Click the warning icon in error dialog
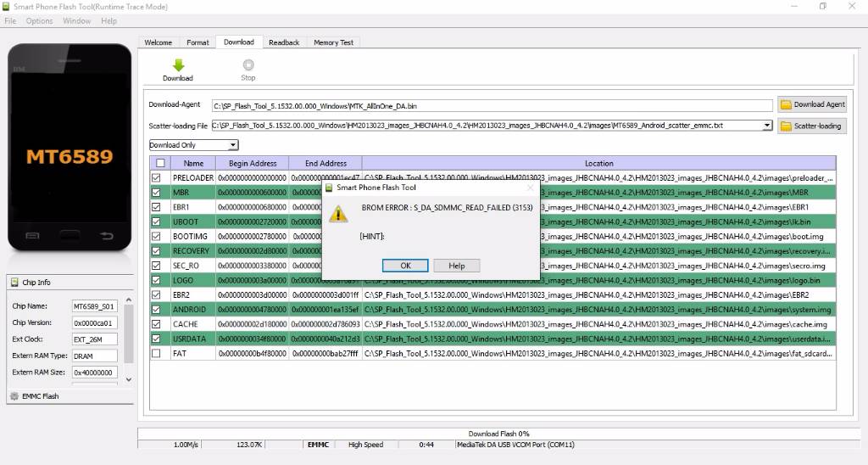868x465 pixels. pyautogui.click(x=338, y=214)
